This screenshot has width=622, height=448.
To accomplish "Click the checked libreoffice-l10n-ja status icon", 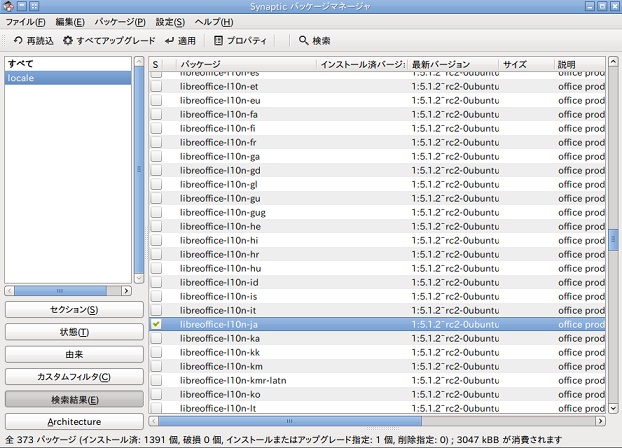I will (156, 325).
